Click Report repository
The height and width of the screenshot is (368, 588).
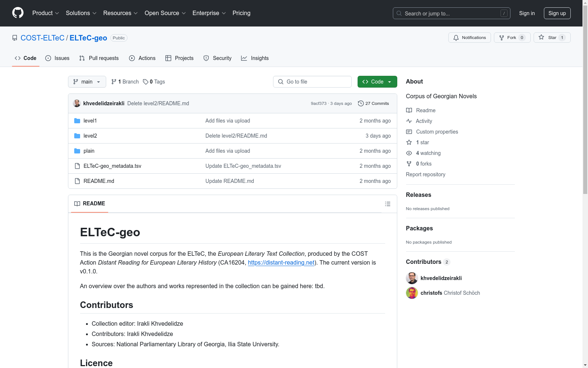426,174
